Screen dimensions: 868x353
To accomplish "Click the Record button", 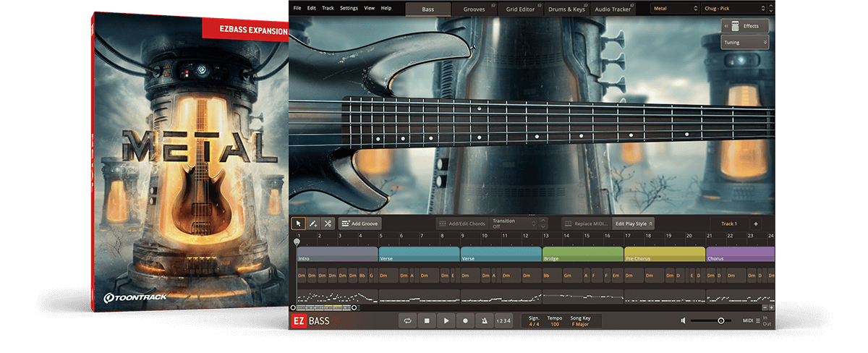I will point(465,320).
